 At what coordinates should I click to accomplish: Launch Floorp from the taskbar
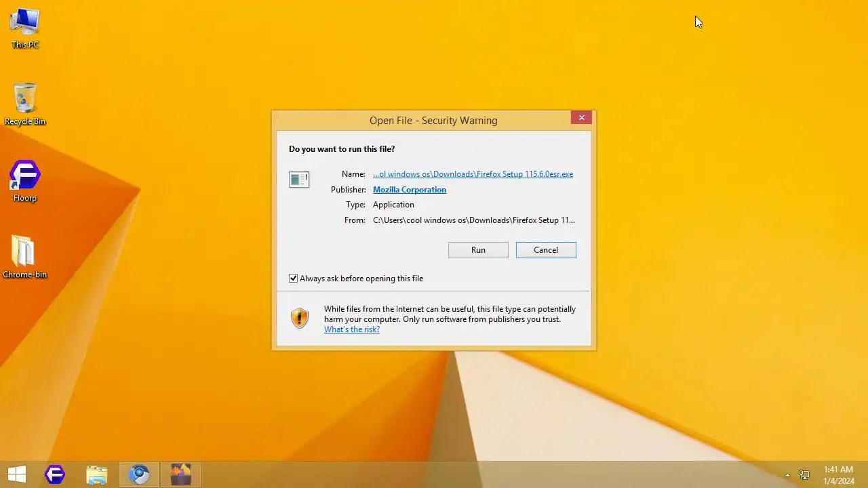pos(55,474)
